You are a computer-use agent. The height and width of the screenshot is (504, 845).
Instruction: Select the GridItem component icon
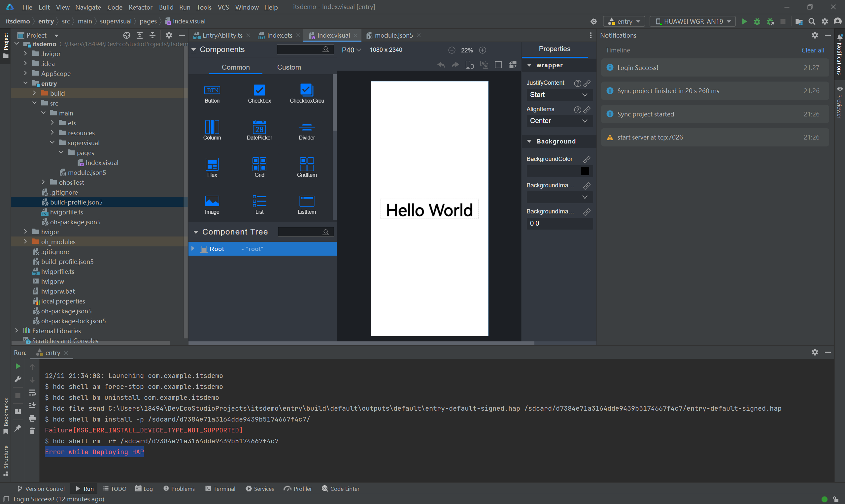pos(306,164)
